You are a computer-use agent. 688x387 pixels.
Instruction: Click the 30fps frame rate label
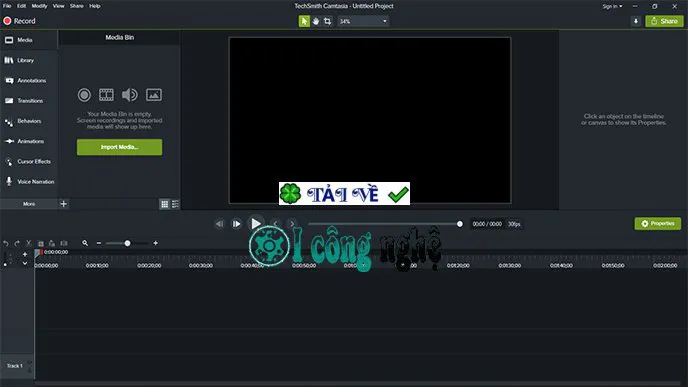[514, 224]
